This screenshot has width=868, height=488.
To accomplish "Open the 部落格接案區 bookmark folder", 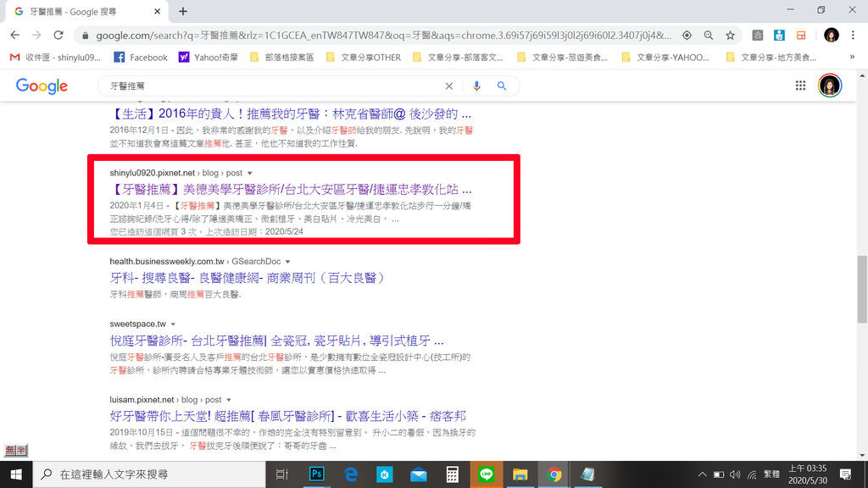I will tap(281, 57).
